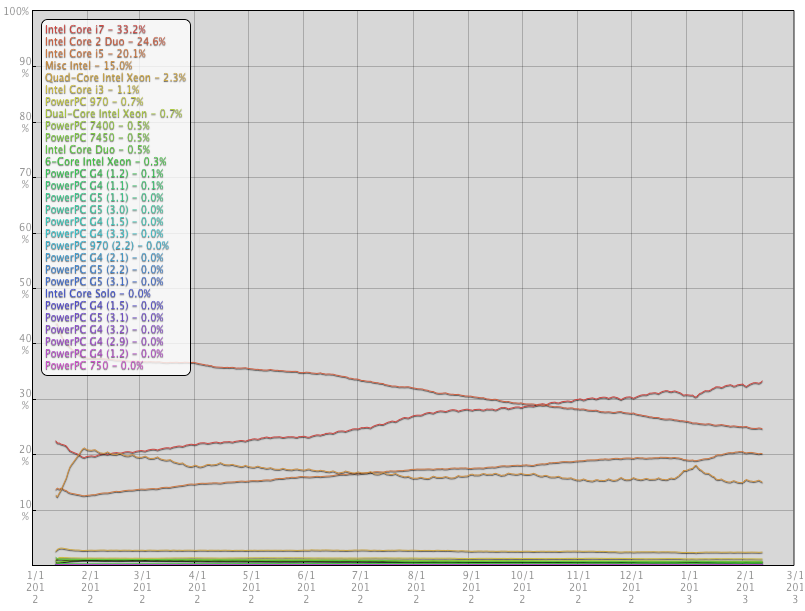The height and width of the screenshot is (611, 805).
Task: Select the Intel Core 2 Duo – 24.6% legend entry
Action: pos(105,42)
